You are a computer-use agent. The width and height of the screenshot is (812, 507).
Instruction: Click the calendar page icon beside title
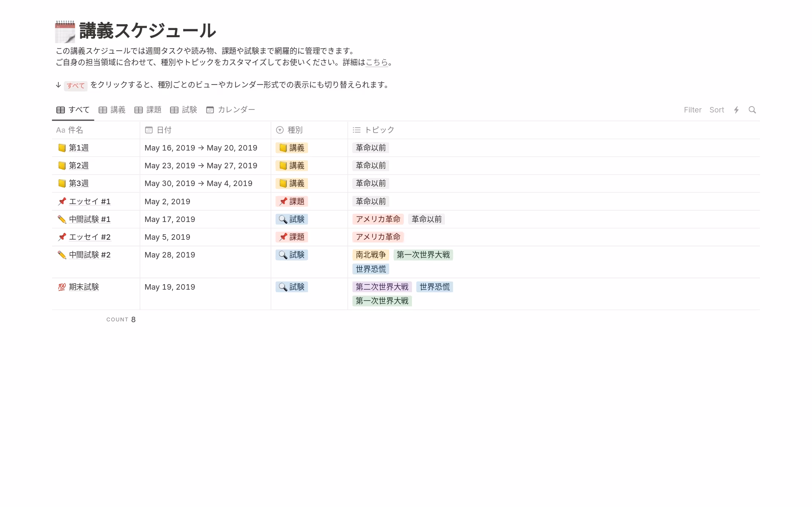point(65,32)
